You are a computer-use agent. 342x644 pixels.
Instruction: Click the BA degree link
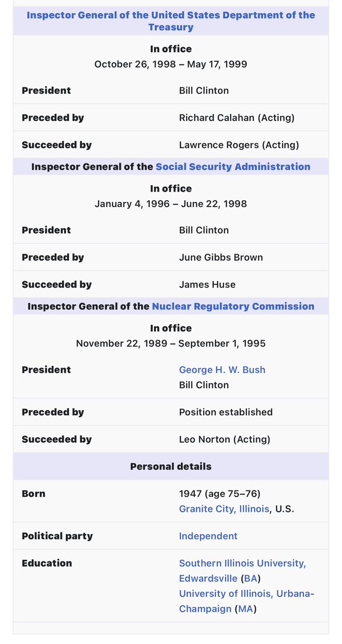coord(250,579)
